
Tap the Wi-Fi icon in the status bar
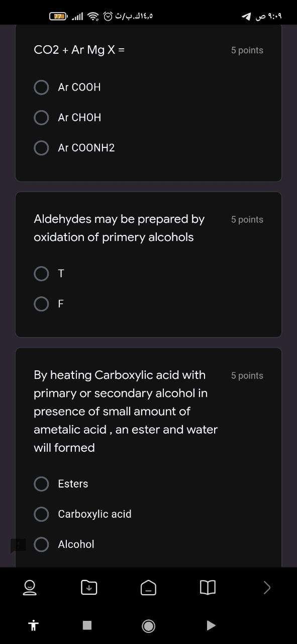point(93,15)
